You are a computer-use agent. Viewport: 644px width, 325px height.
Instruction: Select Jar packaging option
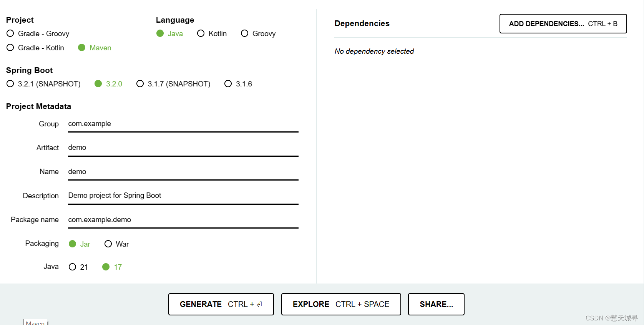pyautogui.click(x=80, y=244)
